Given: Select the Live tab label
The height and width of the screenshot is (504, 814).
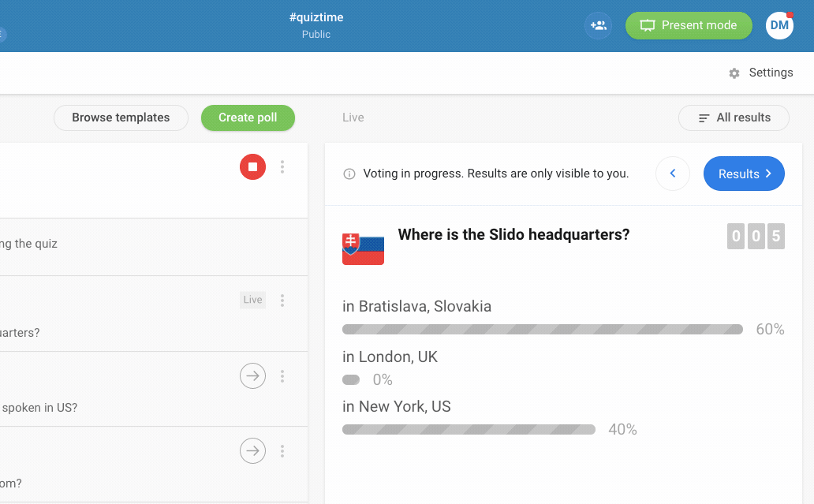Looking at the screenshot, I should point(353,118).
